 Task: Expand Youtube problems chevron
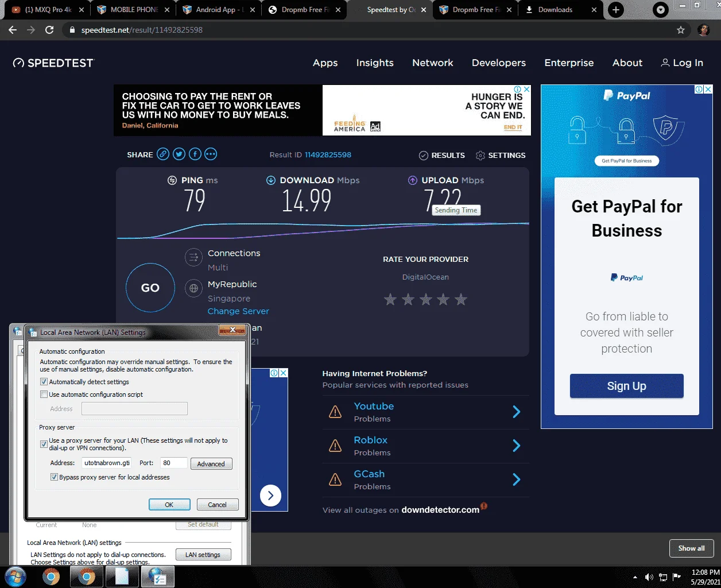point(516,412)
